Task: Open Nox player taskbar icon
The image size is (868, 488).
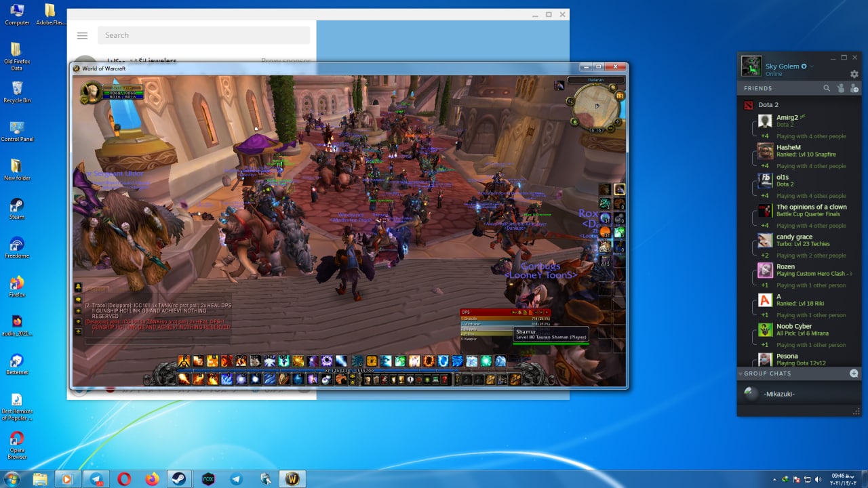Action: 208,479
